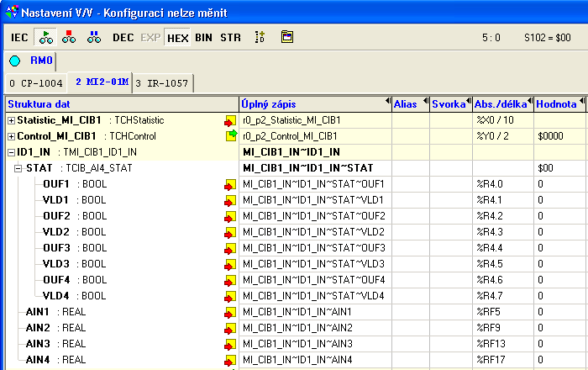Collapse the Svorka column via arrow
Image resolution: width=588 pixels, height=370 pixels.
(x=469, y=101)
